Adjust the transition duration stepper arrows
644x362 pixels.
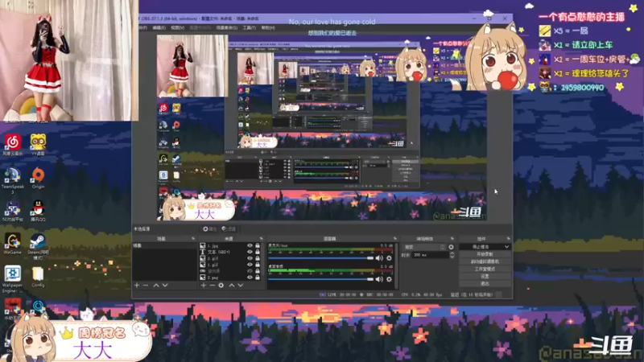pos(452,255)
